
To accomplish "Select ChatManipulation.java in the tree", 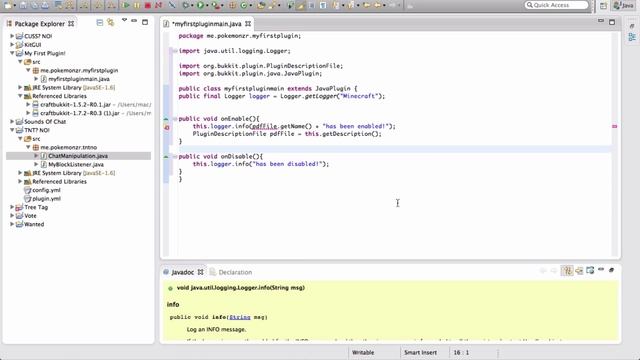I will pos(78,156).
